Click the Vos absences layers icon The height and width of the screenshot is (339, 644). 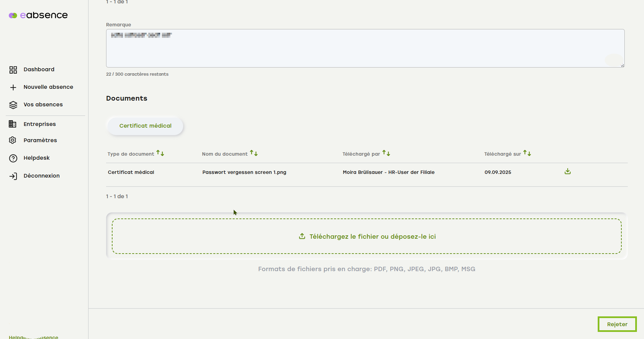(x=13, y=105)
